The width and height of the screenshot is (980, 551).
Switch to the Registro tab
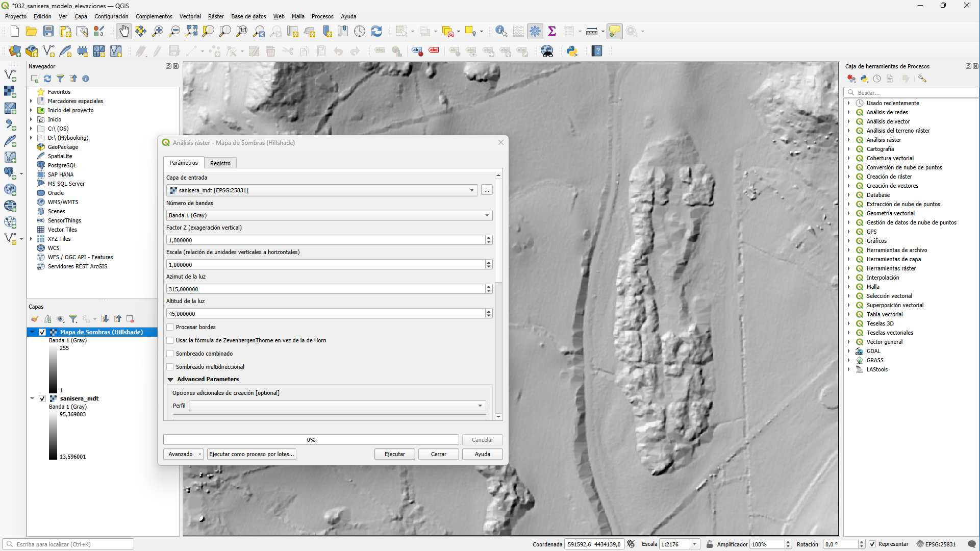click(220, 163)
